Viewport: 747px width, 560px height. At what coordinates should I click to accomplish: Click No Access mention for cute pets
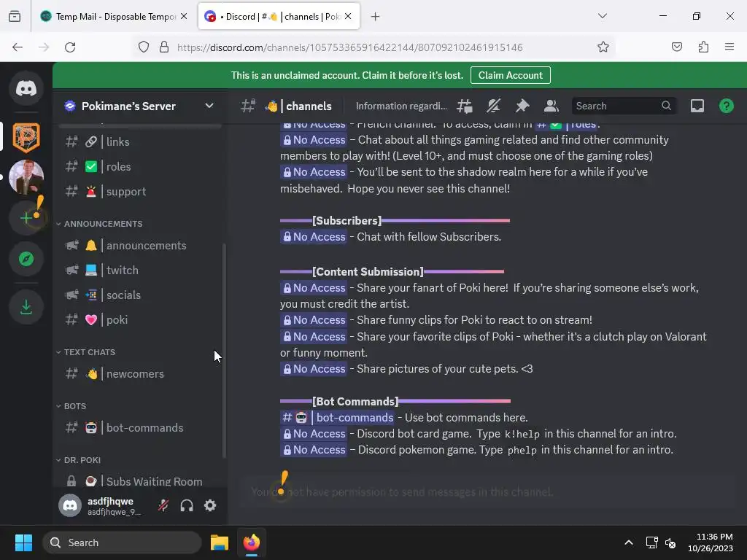coord(313,368)
